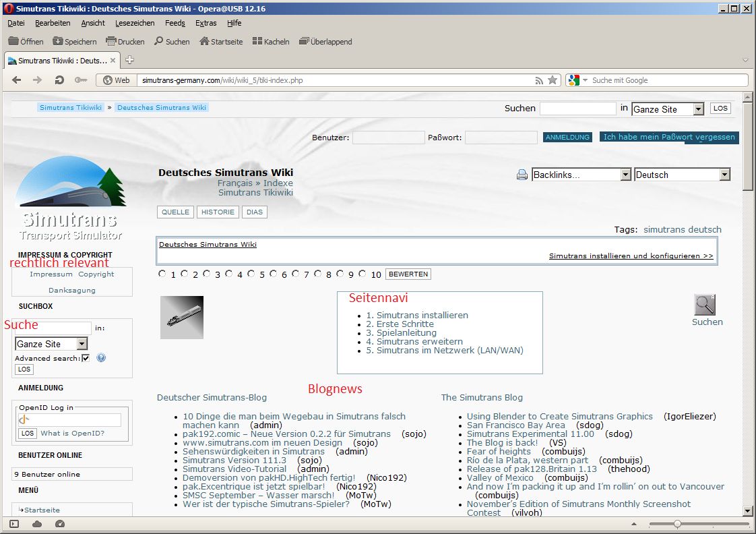The image size is (756, 534).
Task: Open link Simutrans installieren und konfigurieren
Action: [631, 256]
